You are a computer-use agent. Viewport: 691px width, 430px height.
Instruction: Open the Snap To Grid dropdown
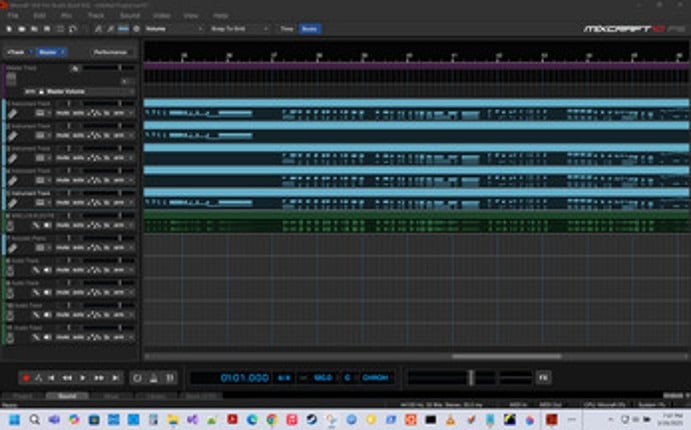[x=239, y=29]
